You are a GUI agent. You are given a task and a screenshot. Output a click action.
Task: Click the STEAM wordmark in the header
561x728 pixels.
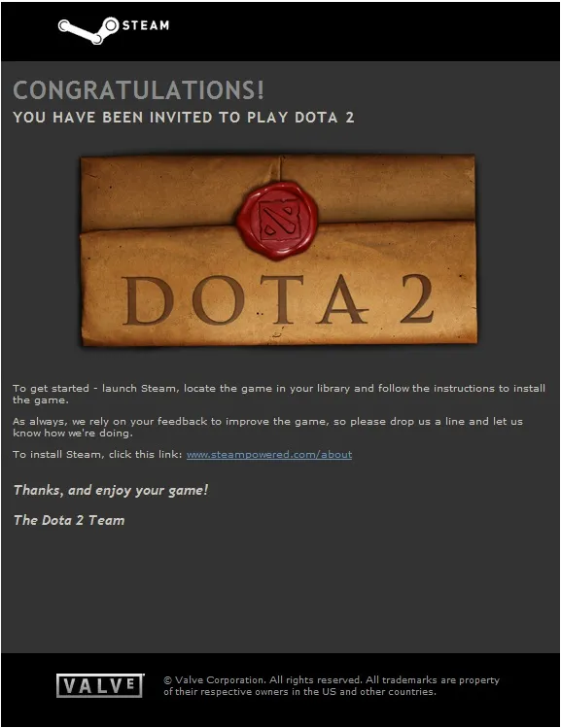146,25
